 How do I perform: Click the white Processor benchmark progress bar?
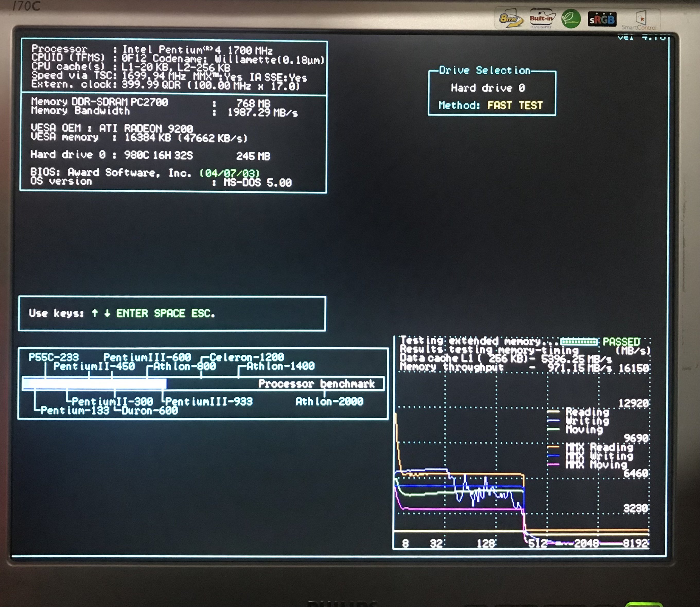click(95, 384)
